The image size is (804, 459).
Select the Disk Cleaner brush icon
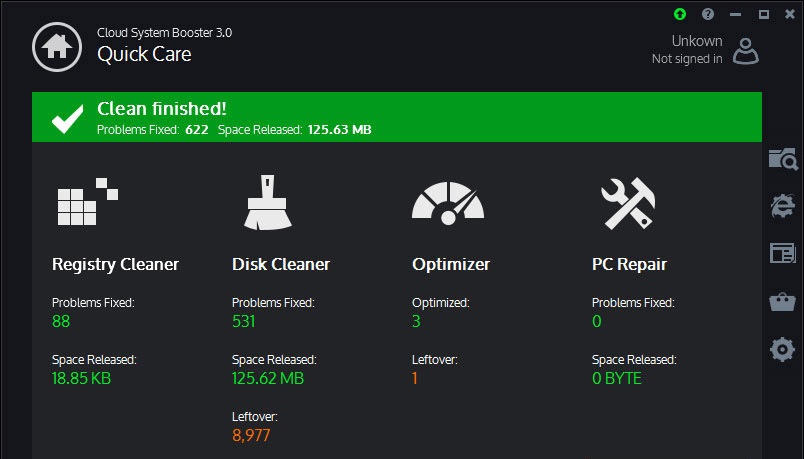[268, 202]
